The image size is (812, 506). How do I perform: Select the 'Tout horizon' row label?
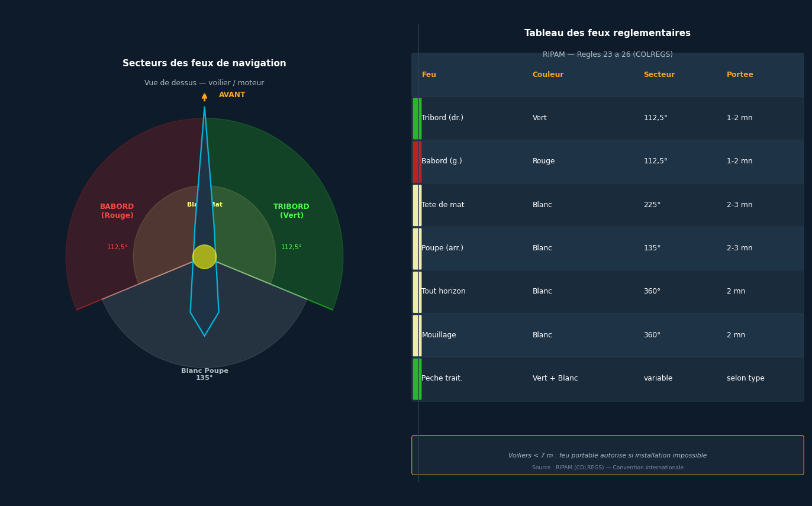[443, 292]
